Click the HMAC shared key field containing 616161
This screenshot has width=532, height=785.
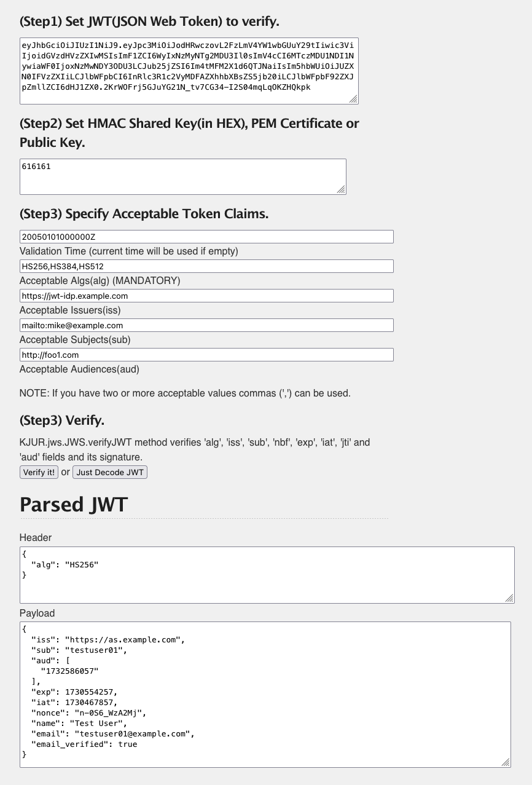[x=183, y=176]
